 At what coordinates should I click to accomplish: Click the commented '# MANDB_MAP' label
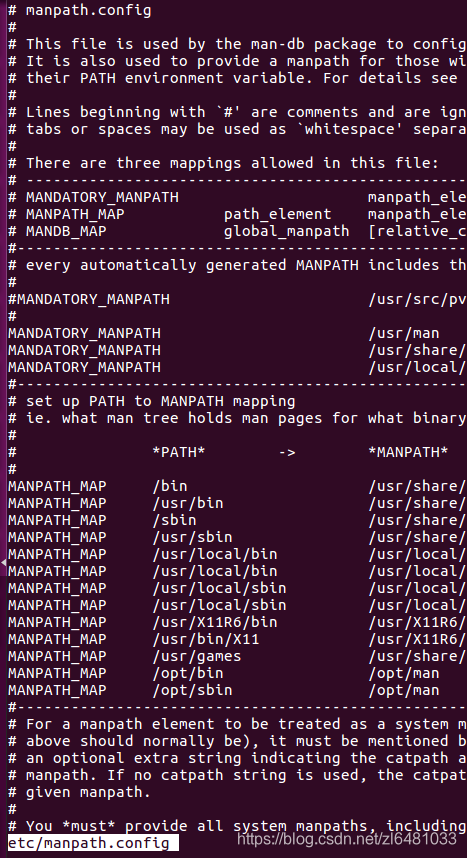(57, 231)
